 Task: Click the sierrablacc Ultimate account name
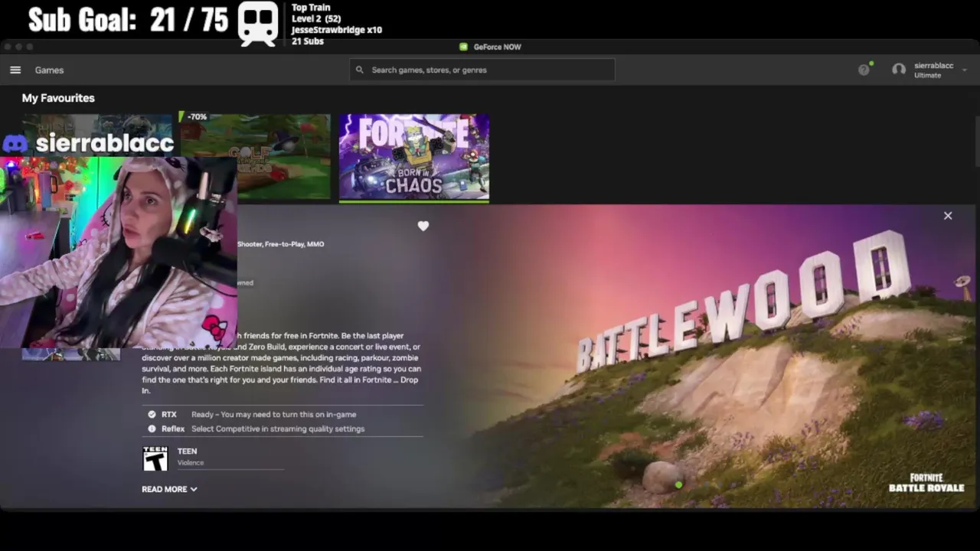933,70
